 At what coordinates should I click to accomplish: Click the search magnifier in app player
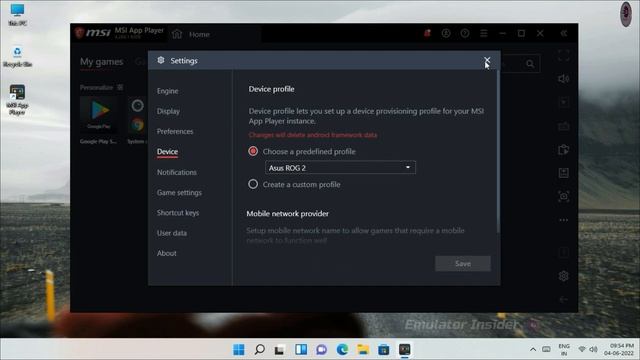click(x=530, y=64)
